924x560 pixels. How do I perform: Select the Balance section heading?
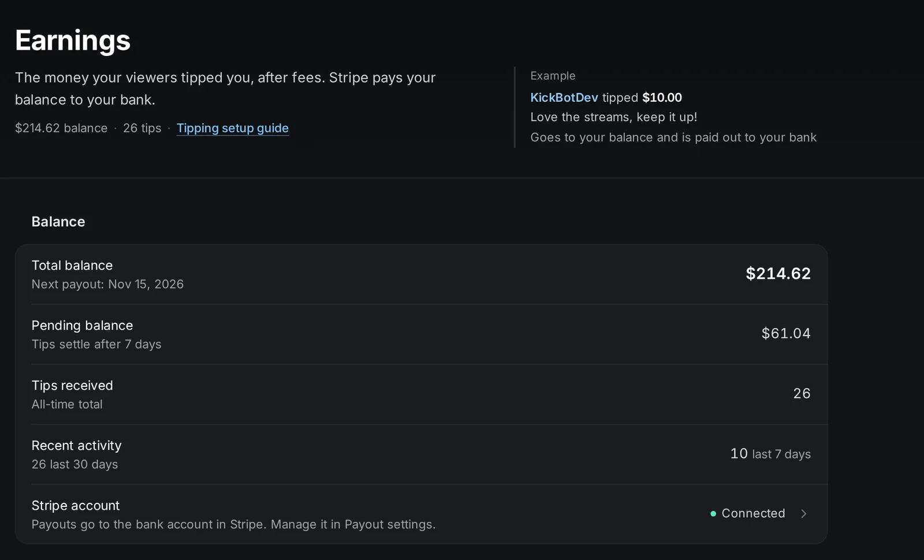58,222
